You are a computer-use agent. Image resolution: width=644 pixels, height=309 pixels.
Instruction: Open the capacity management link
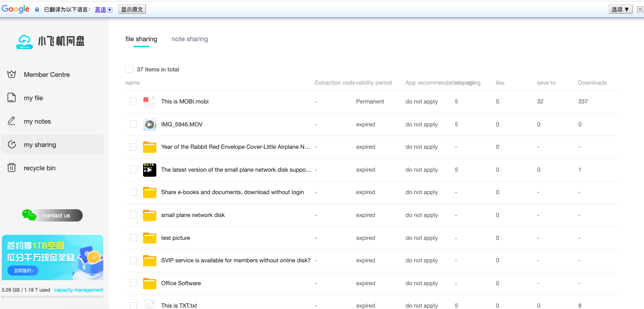[x=79, y=290]
